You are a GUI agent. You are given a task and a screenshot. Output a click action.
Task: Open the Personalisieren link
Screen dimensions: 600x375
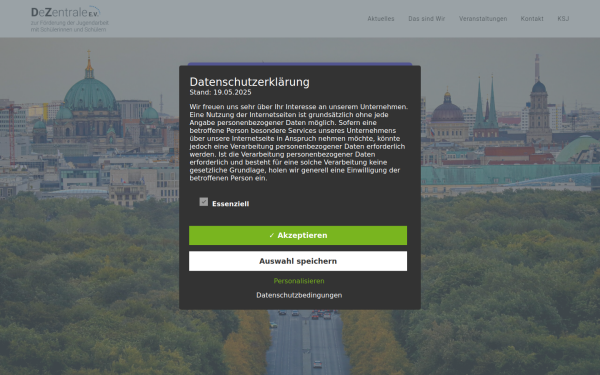click(x=299, y=281)
